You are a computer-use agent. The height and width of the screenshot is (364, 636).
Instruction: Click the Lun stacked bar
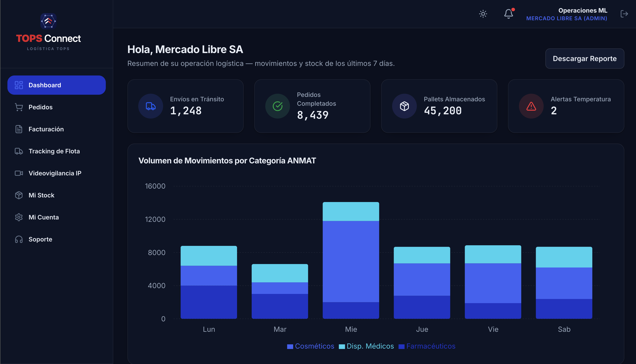pos(209,282)
